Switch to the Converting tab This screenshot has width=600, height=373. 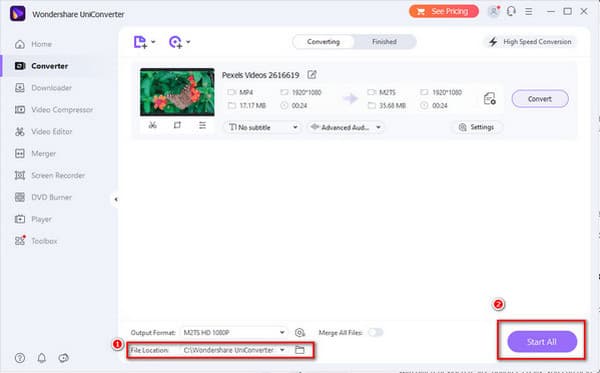point(323,42)
